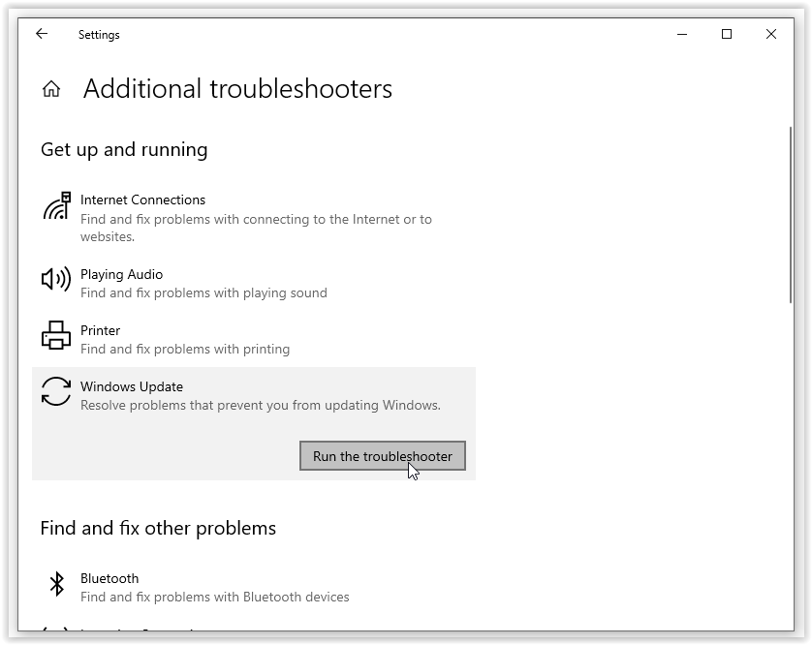Click the 'Additional troubleshooters' page heading
This screenshot has height=645, width=812.
click(237, 88)
